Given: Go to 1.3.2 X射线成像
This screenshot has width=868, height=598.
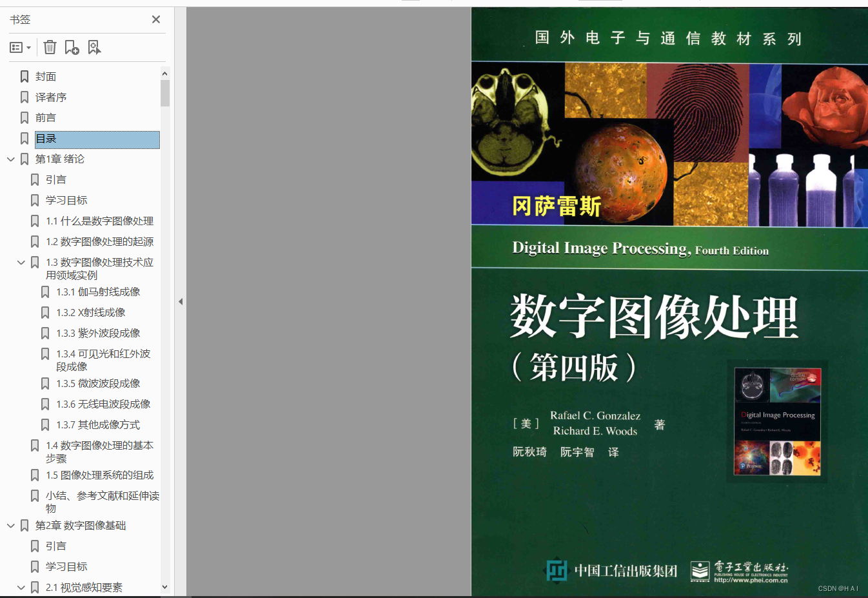Looking at the screenshot, I should [91, 313].
